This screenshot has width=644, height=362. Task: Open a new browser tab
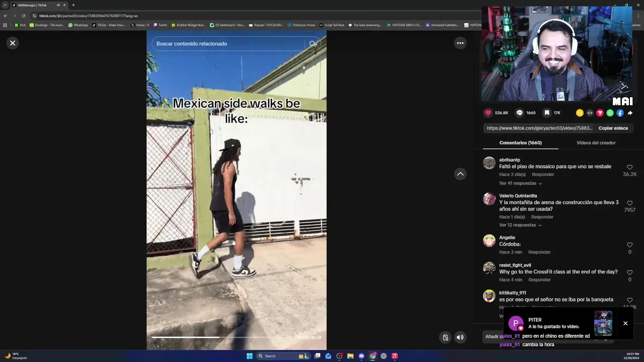point(73,5)
